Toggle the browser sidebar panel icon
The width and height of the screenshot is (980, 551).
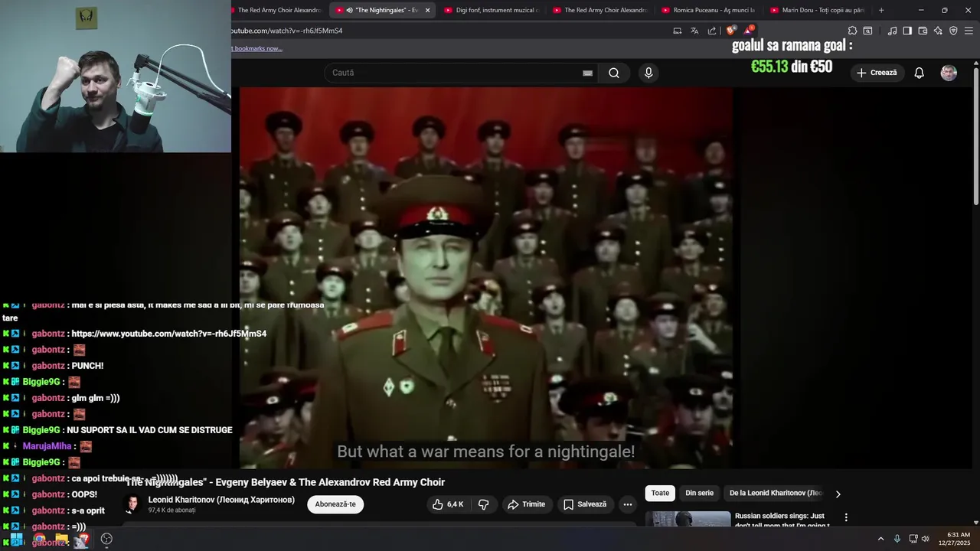(907, 31)
